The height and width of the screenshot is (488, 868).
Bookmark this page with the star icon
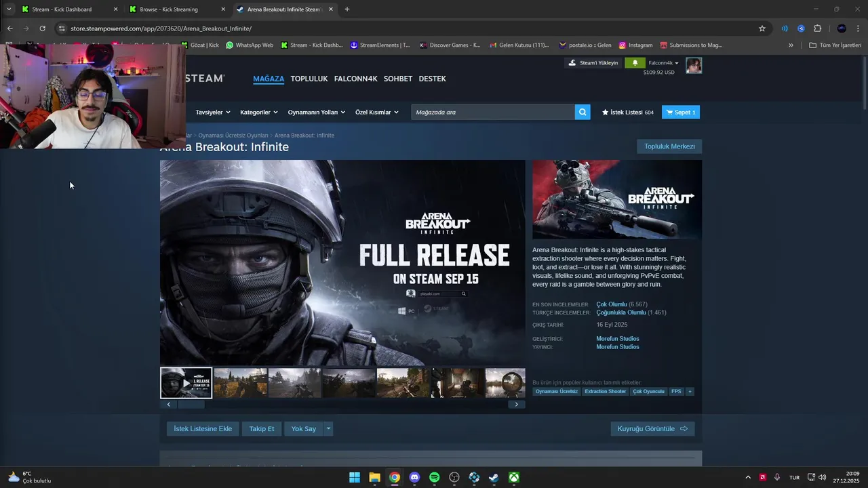(x=762, y=28)
